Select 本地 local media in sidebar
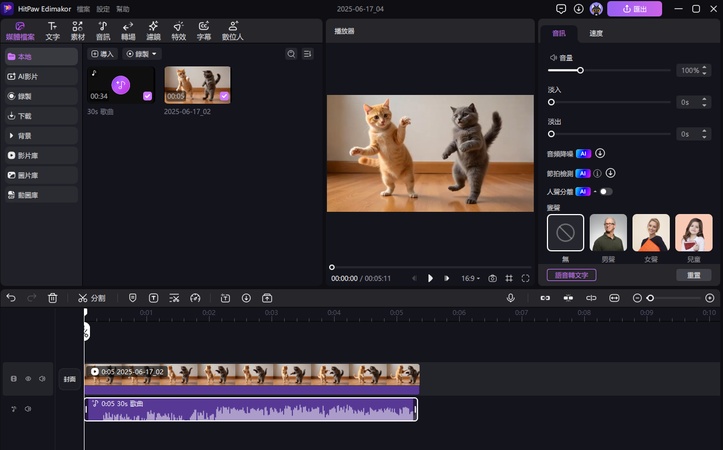 (41, 57)
